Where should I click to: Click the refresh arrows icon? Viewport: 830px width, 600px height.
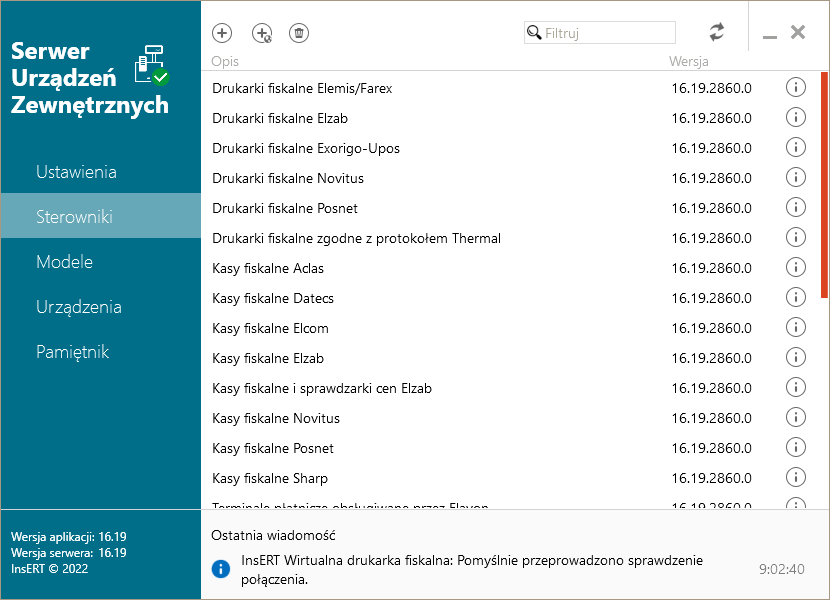pos(716,32)
